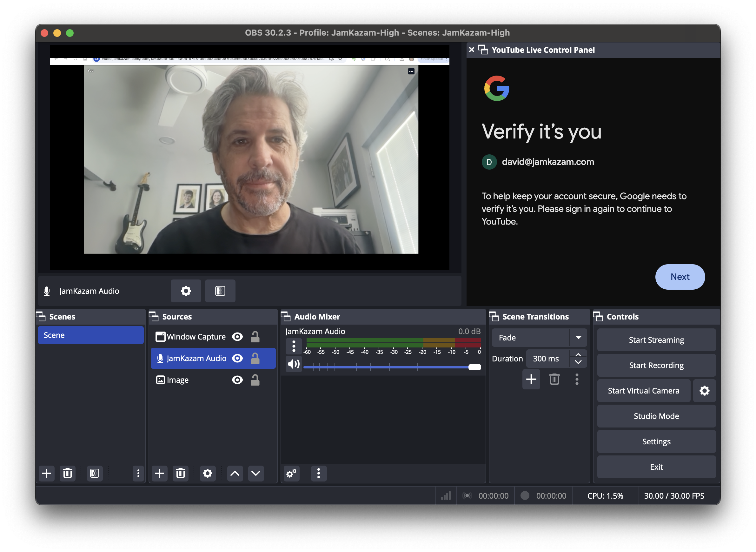This screenshot has width=756, height=552.
Task: Unlock the JamKazam Audio source
Action: 255,358
